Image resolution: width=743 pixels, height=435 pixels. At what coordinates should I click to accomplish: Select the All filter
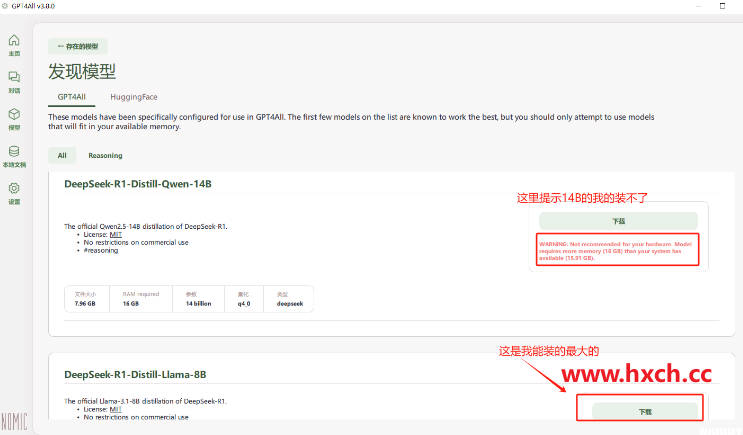[x=62, y=155]
